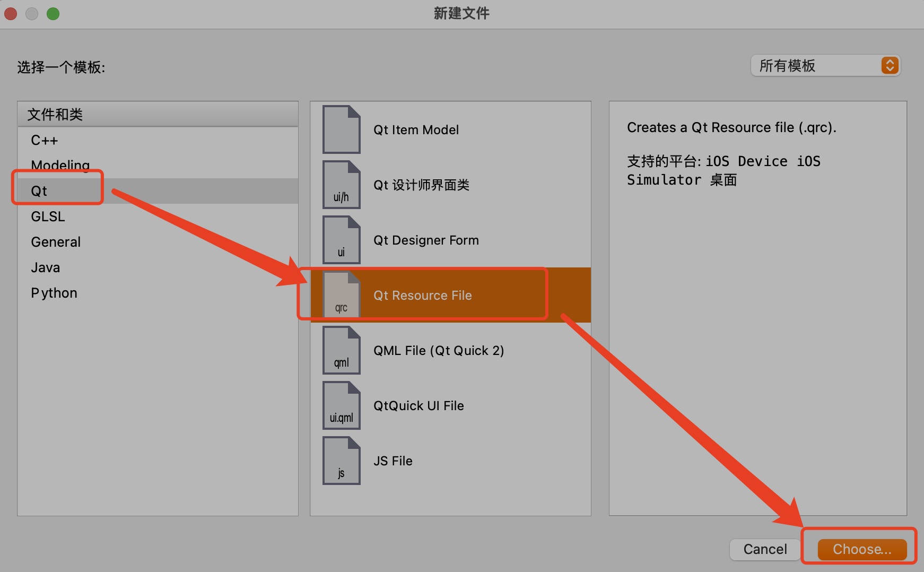924x572 pixels.
Task: Choose the Qt Item Model template
Action: (450, 129)
